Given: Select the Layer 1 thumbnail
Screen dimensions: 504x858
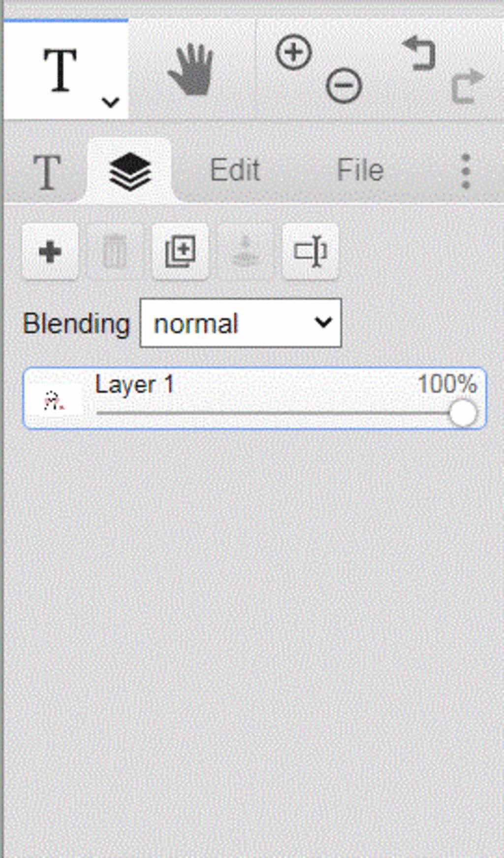Looking at the screenshot, I should pyautogui.click(x=54, y=400).
